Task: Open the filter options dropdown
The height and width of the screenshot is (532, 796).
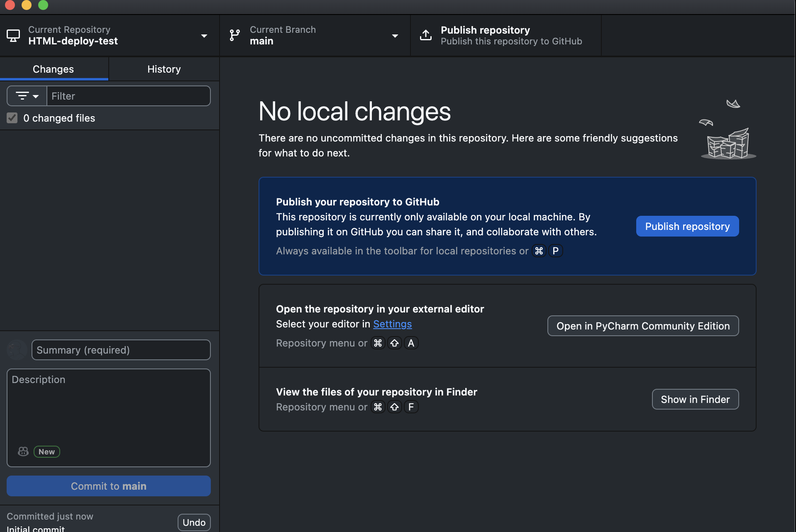Action: pos(27,96)
